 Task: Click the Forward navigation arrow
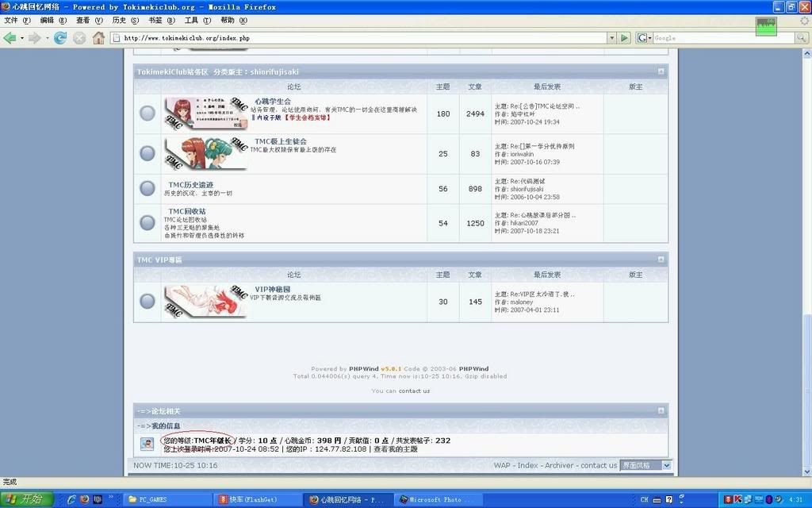34,38
